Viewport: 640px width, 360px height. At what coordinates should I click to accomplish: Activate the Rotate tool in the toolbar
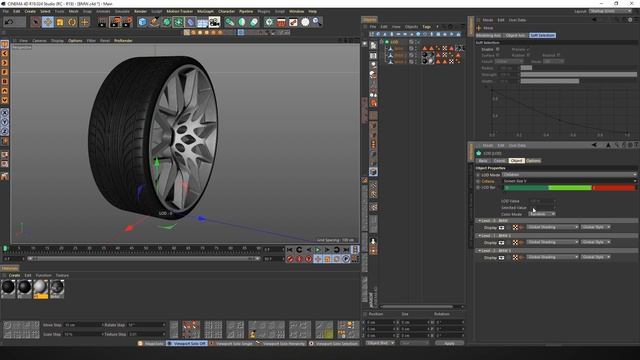coord(72,22)
